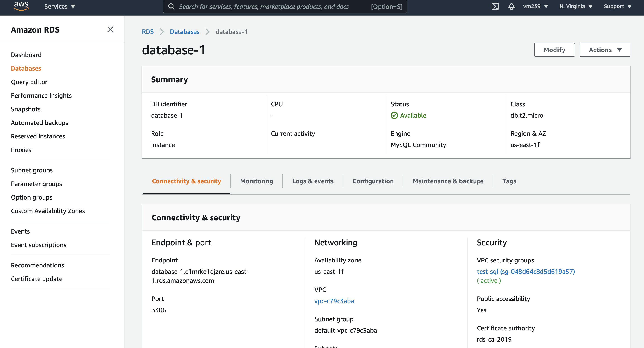Open Snapshots in the sidebar
644x348 pixels.
point(26,109)
